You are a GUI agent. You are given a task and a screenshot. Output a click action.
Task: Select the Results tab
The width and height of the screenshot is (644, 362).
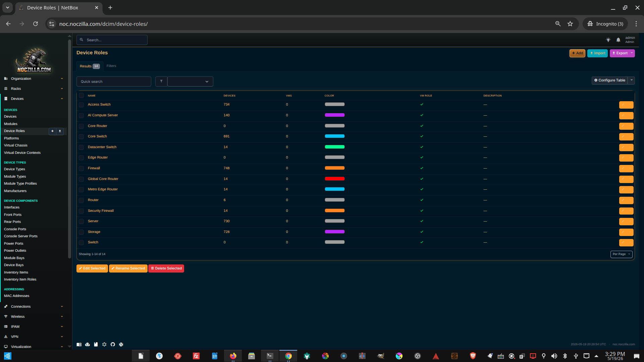coord(90,66)
